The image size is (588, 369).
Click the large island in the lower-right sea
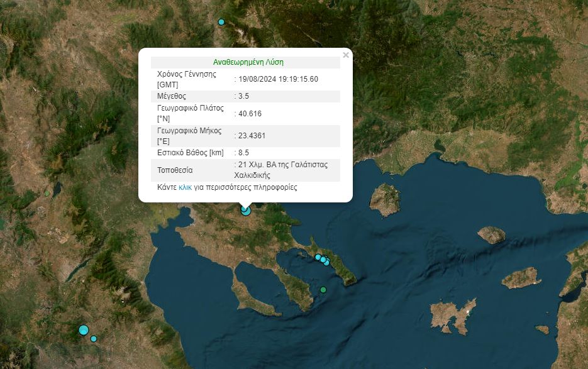[x=452, y=316]
